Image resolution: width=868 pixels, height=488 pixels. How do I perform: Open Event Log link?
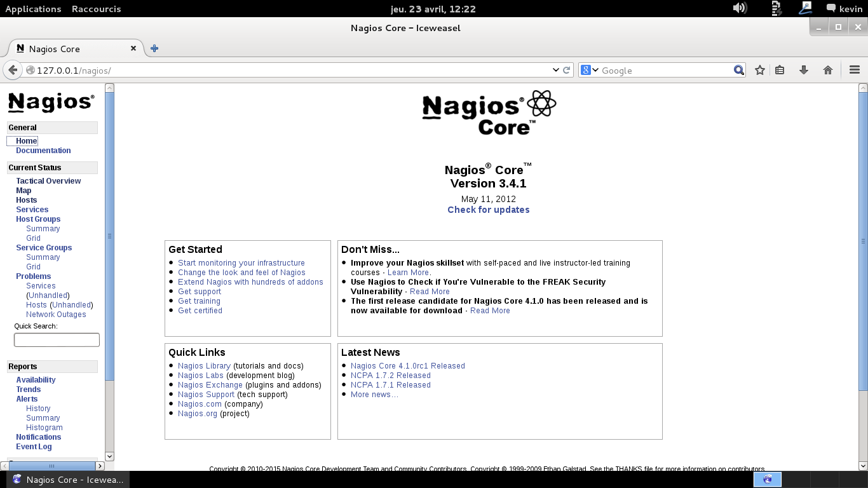tap(34, 447)
